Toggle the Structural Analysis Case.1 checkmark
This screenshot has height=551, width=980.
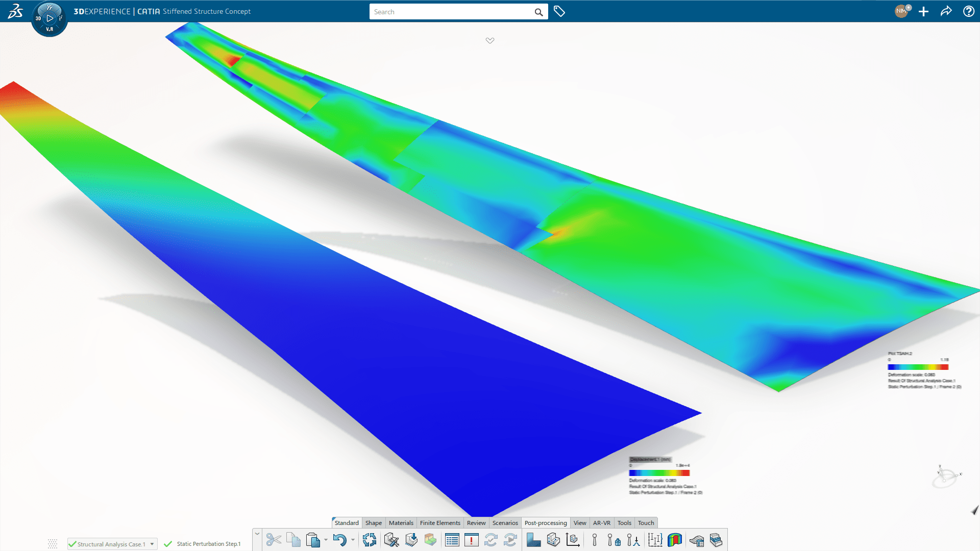coord(72,544)
